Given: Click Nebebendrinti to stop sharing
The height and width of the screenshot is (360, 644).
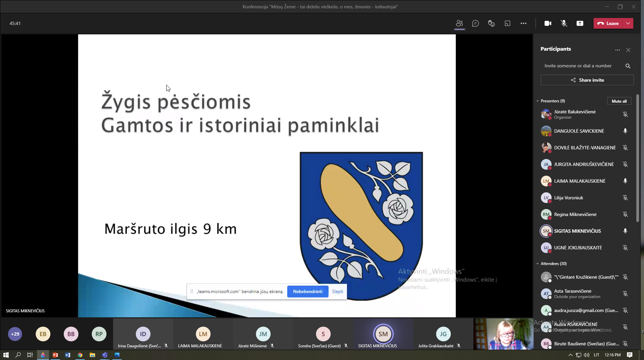Looking at the screenshot, I should pyautogui.click(x=308, y=291).
